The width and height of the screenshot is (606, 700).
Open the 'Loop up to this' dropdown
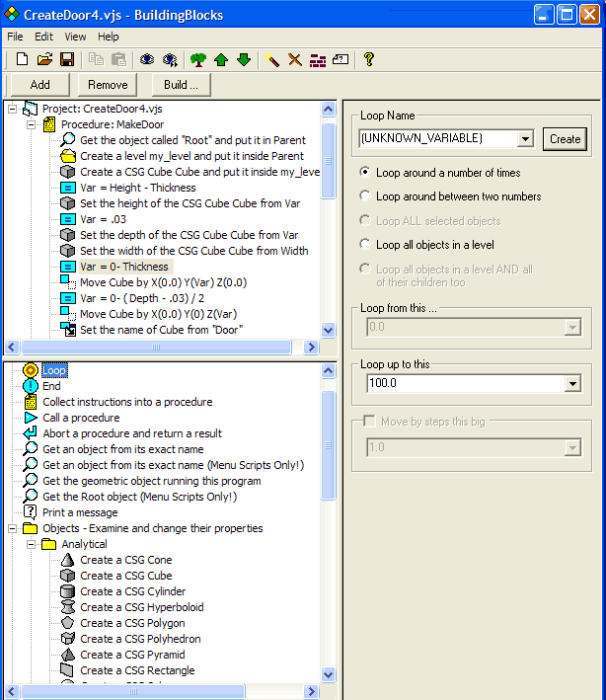[x=571, y=383]
